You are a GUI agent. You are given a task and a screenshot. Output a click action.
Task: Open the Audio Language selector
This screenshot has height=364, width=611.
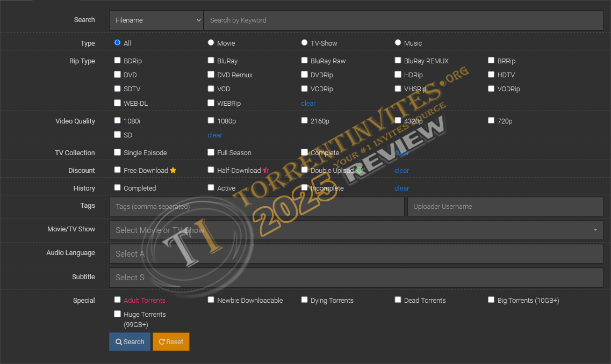tap(356, 254)
